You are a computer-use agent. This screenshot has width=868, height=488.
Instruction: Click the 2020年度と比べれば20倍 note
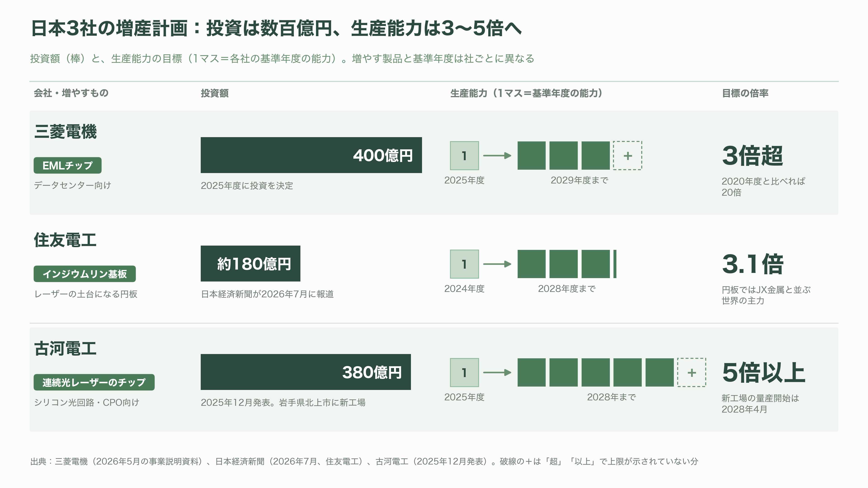coord(763,187)
